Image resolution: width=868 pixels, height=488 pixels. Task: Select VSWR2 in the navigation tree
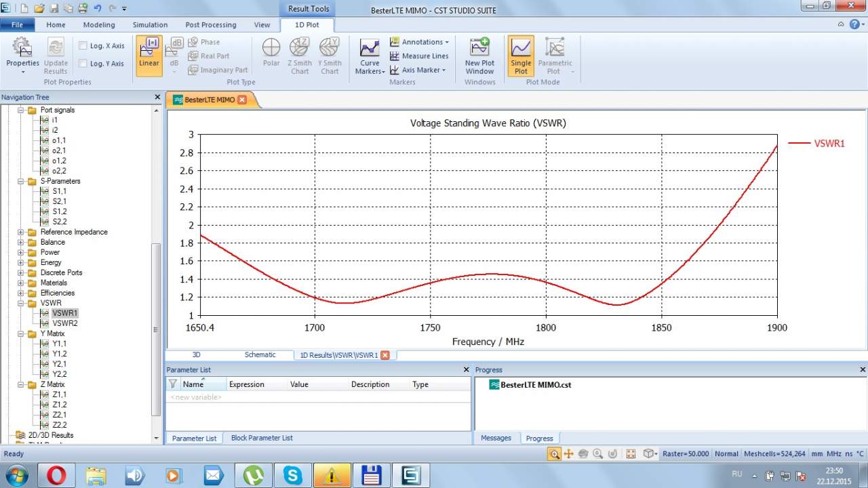point(64,323)
